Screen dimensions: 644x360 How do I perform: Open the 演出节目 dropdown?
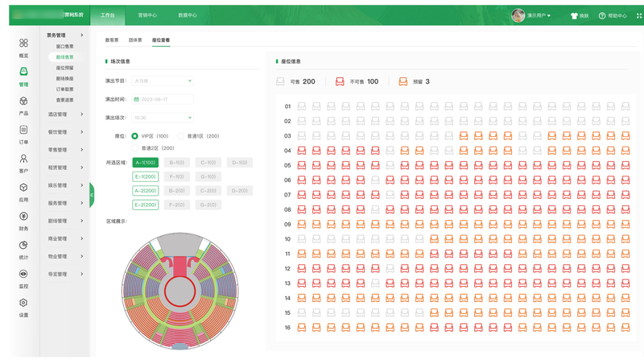pos(163,81)
